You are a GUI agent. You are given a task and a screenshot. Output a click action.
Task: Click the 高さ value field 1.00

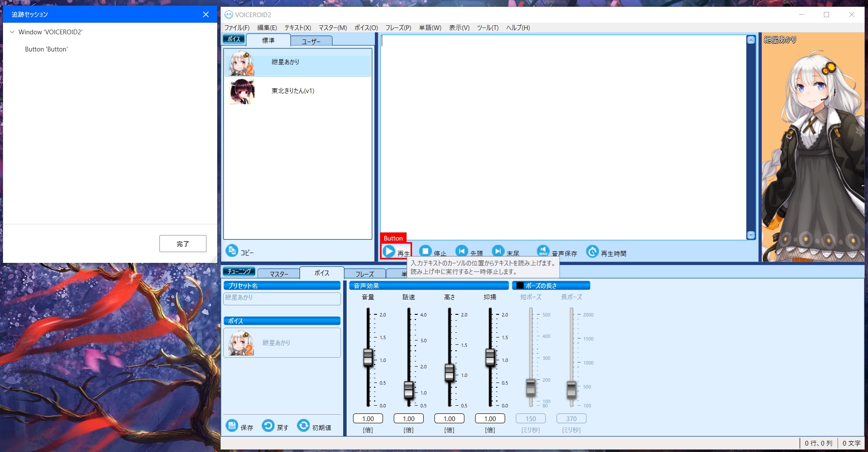coord(449,419)
